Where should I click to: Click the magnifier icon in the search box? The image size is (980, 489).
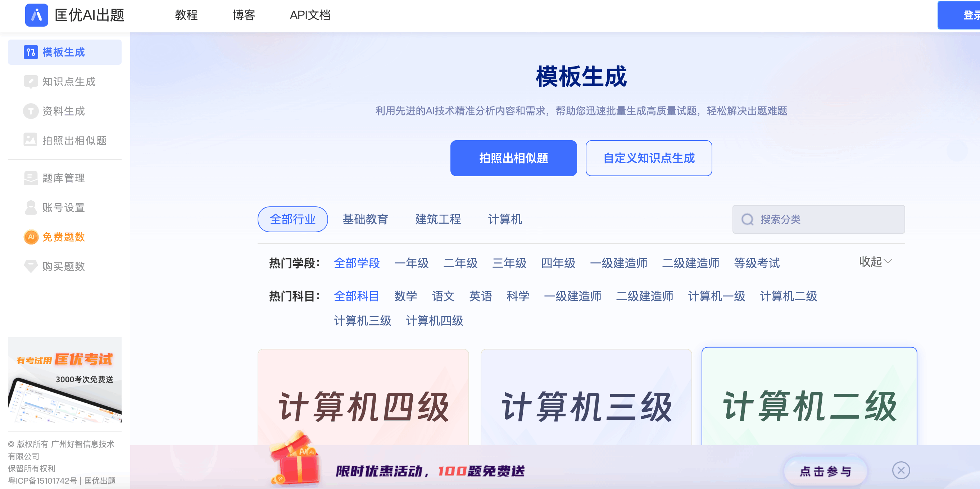(748, 219)
